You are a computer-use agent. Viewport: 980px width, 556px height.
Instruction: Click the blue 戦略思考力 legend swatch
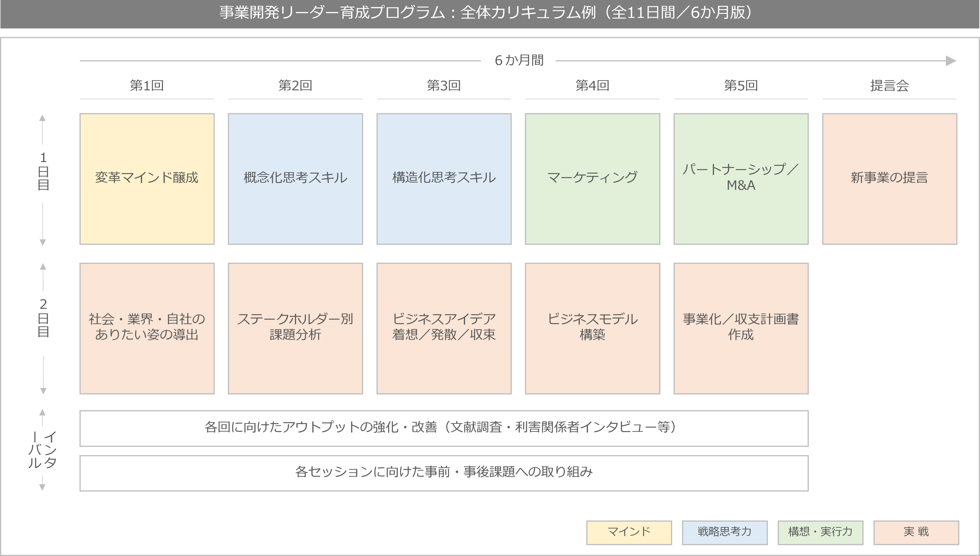tap(724, 532)
